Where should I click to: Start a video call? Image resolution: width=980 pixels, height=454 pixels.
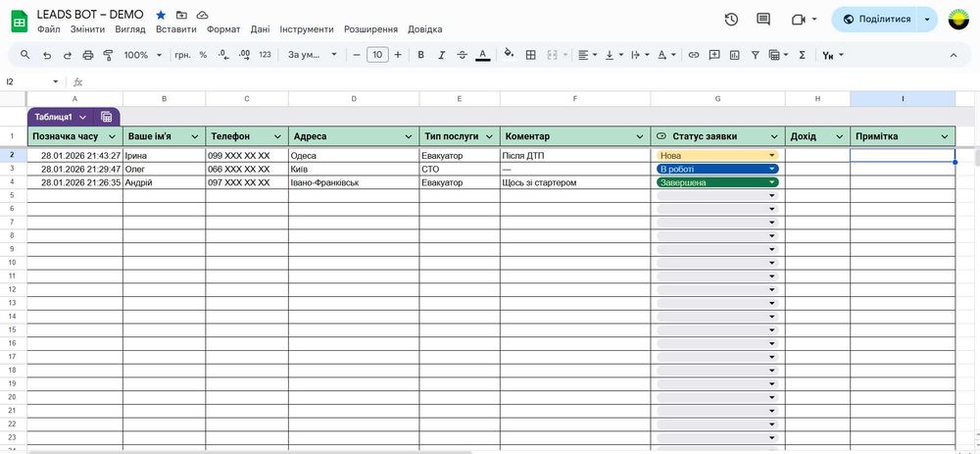(798, 20)
